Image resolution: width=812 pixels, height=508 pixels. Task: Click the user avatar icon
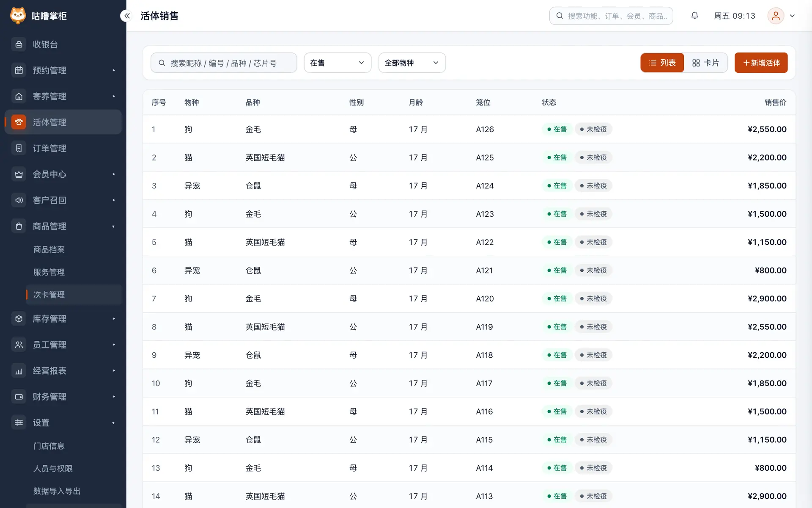776,16
